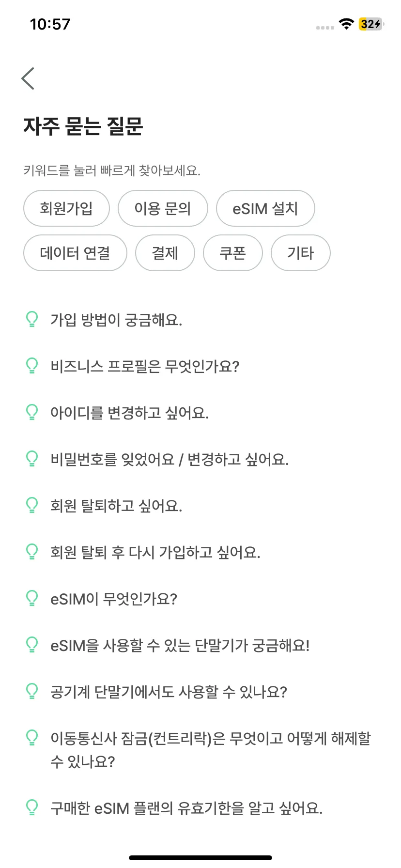
Task: Tap the back arrow icon
Action: tap(28, 78)
